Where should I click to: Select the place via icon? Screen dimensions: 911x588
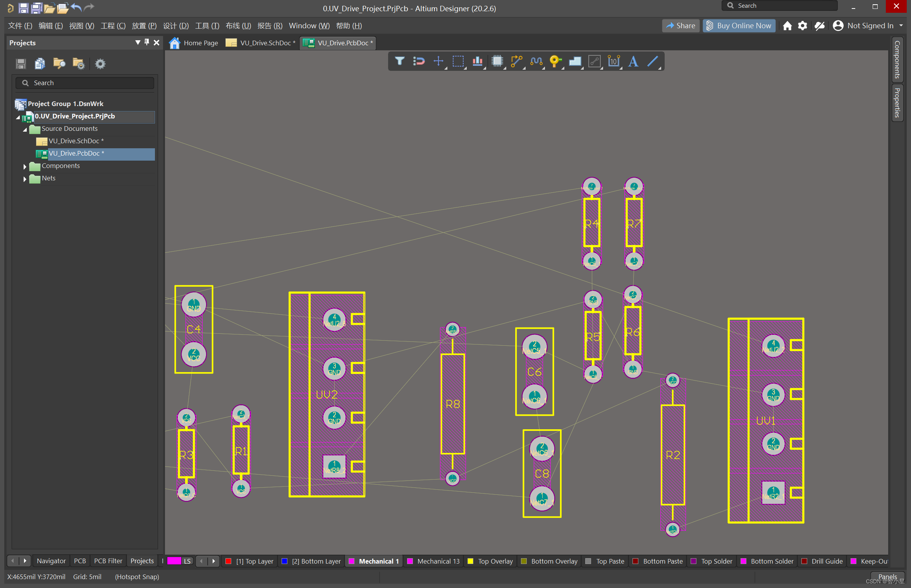tap(555, 61)
